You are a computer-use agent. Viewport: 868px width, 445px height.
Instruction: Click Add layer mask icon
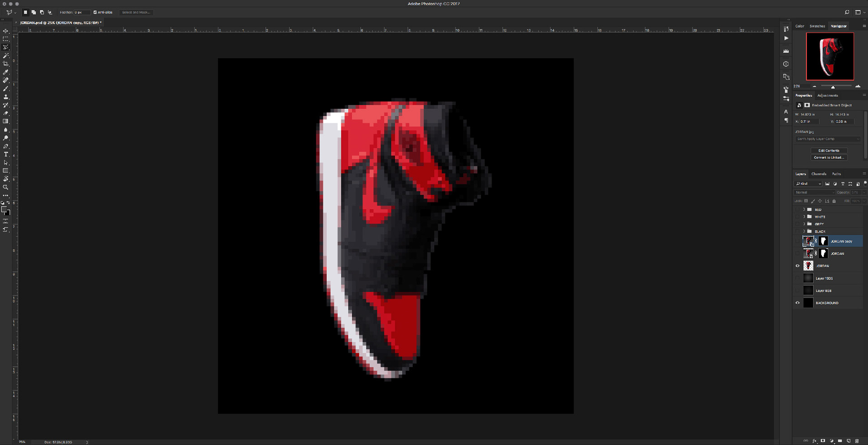coord(823,440)
